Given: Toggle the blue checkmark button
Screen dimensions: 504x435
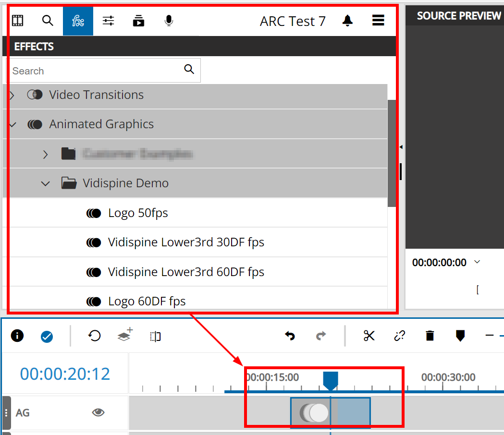Looking at the screenshot, I should (47, 337).
